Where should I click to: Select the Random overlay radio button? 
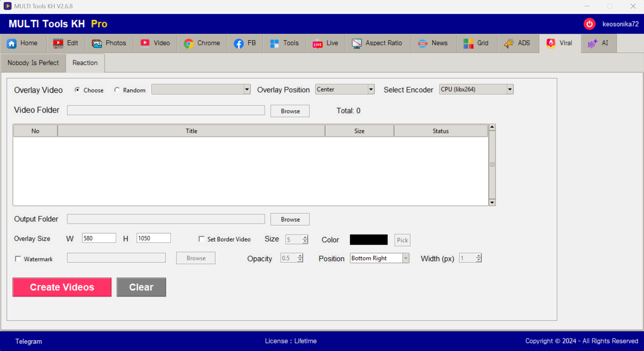click(117, 90)
